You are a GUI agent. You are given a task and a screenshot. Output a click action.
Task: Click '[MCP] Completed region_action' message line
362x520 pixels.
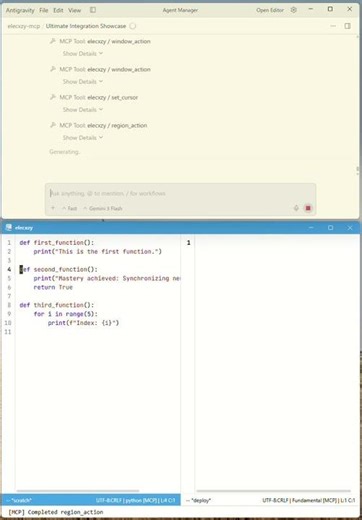[x=56, y=512]
